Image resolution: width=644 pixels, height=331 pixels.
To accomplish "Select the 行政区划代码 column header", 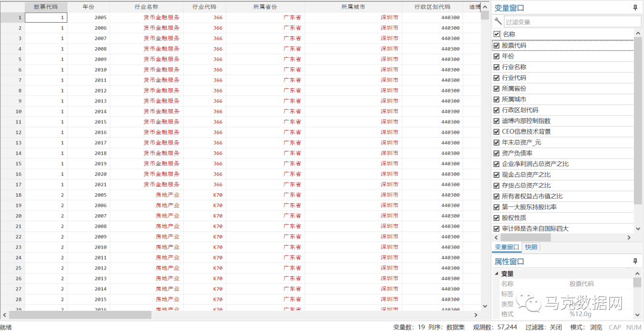I will pyautogui.click(x=432, y=7).
